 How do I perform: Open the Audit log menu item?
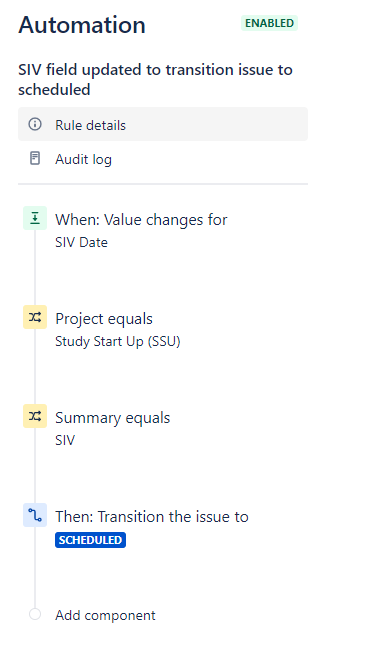[x=163, y=159]
